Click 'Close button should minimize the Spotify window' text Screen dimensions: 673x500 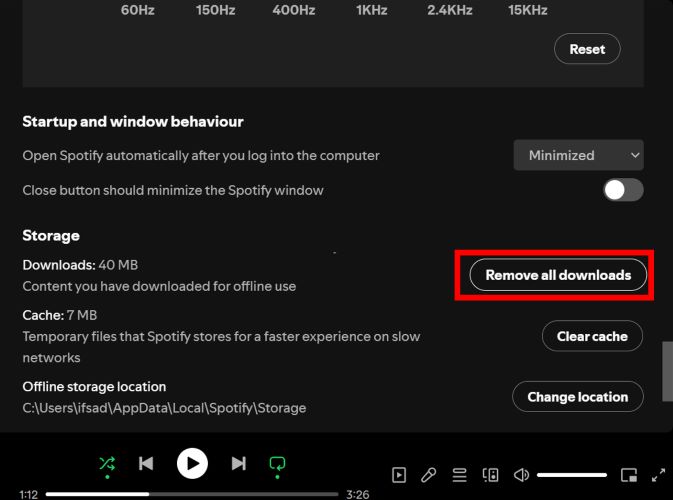173,190
